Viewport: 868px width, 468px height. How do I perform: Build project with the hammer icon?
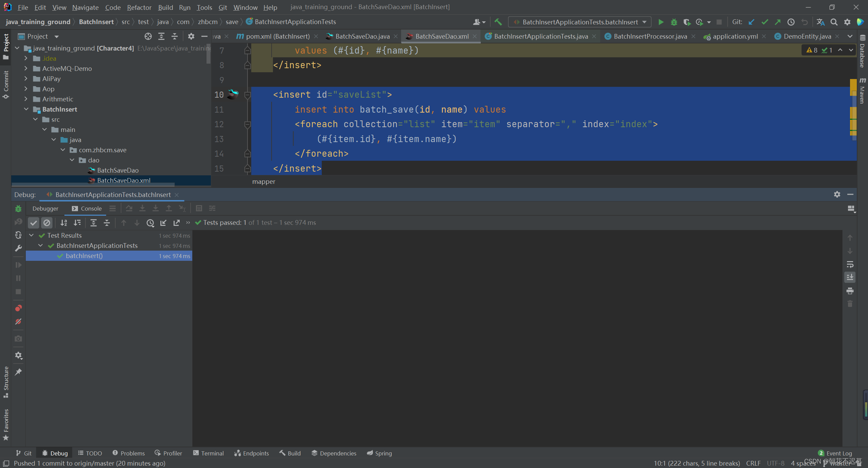(x=498, y=22)
